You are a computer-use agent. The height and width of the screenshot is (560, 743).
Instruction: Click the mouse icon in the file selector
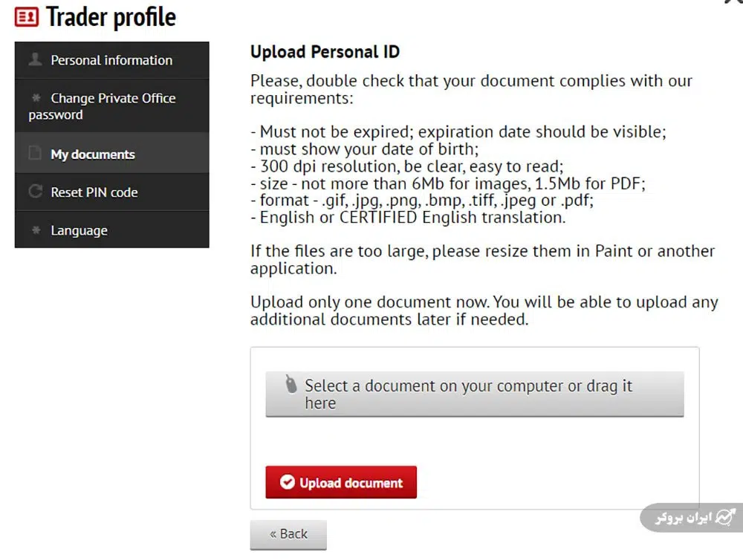[291, 385]
